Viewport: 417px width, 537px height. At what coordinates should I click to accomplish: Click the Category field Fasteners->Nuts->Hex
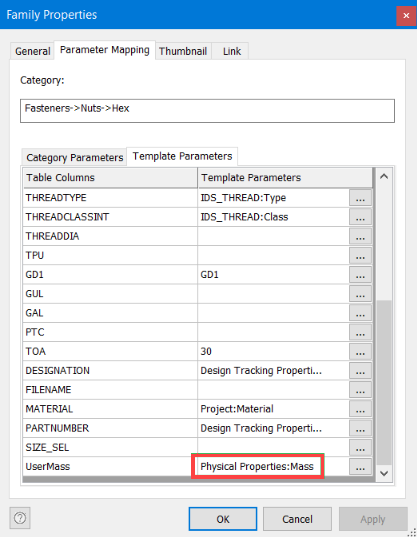207,111
